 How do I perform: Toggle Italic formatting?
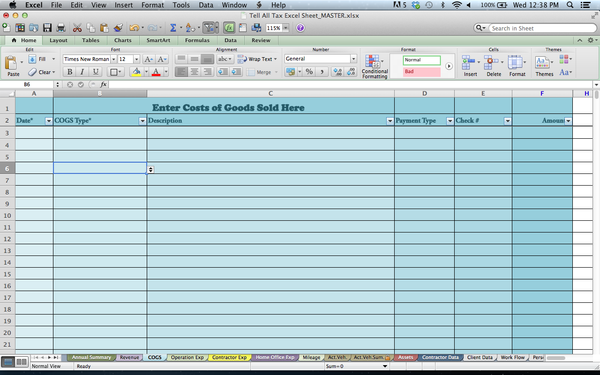tap(82, 72)
